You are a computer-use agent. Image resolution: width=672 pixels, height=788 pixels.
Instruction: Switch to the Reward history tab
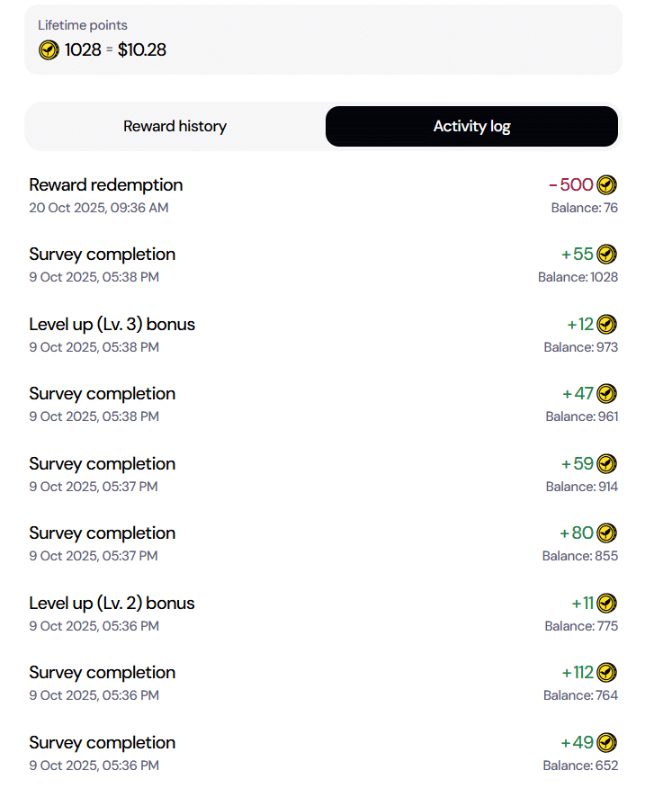click(175, 127)
